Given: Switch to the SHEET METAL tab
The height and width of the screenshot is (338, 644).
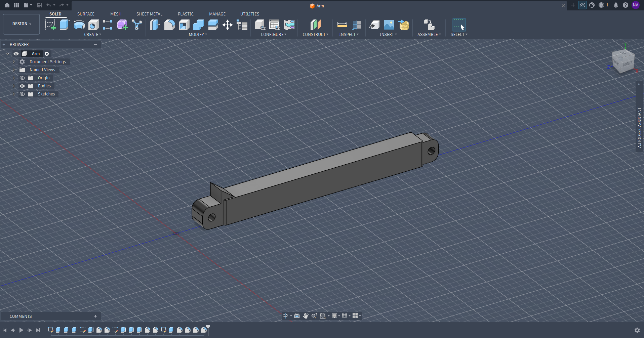Looking at the screenshot, I should tap(149, 14).
